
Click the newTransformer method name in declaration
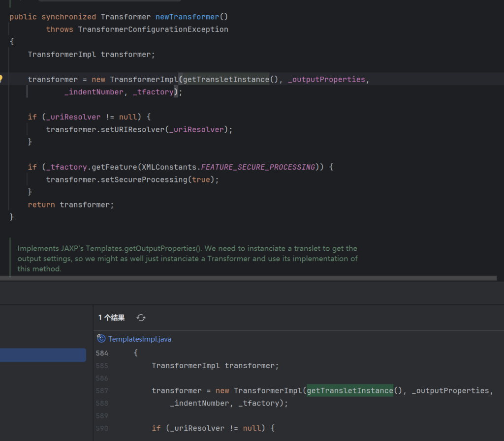coord(187,17)
